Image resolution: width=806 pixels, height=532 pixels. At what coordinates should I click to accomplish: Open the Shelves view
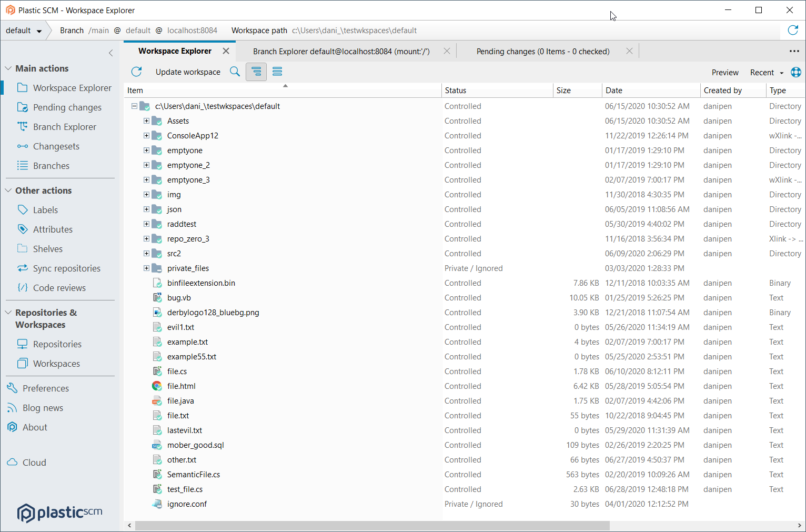click(48, 248)
